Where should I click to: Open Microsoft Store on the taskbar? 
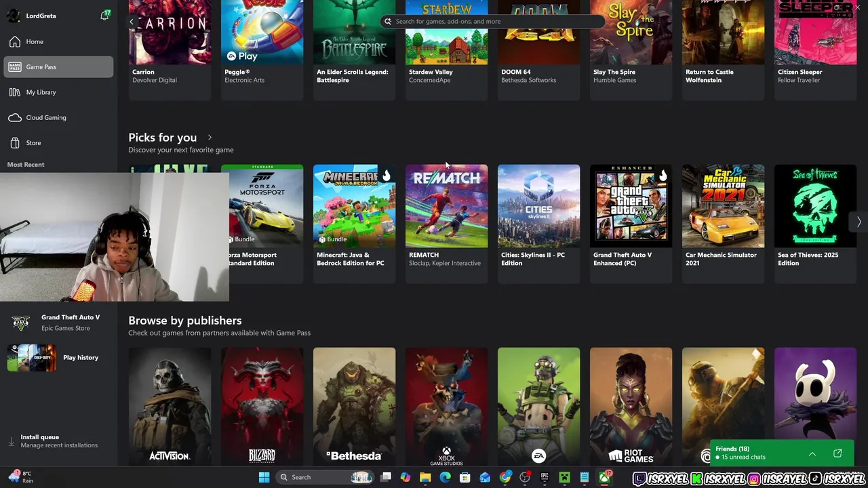(465, 477)
